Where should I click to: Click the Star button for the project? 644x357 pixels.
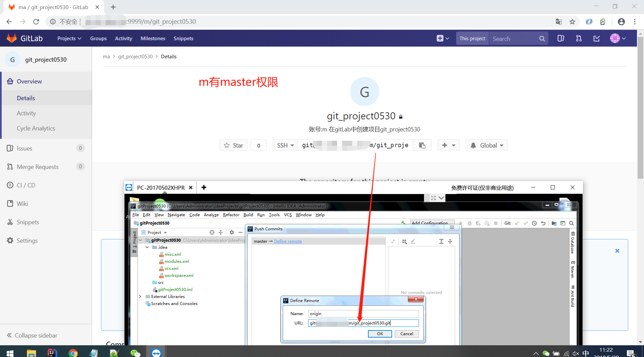[233, 145]
